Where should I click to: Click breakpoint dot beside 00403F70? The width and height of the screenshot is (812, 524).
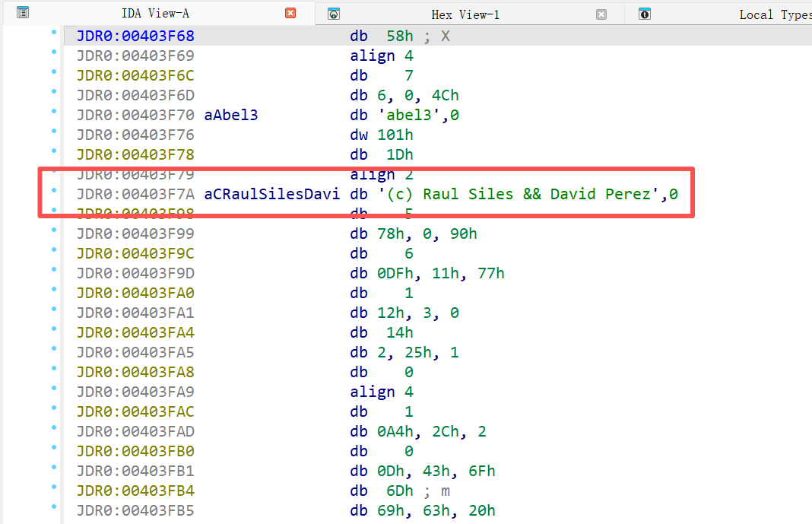pos(54,112)
